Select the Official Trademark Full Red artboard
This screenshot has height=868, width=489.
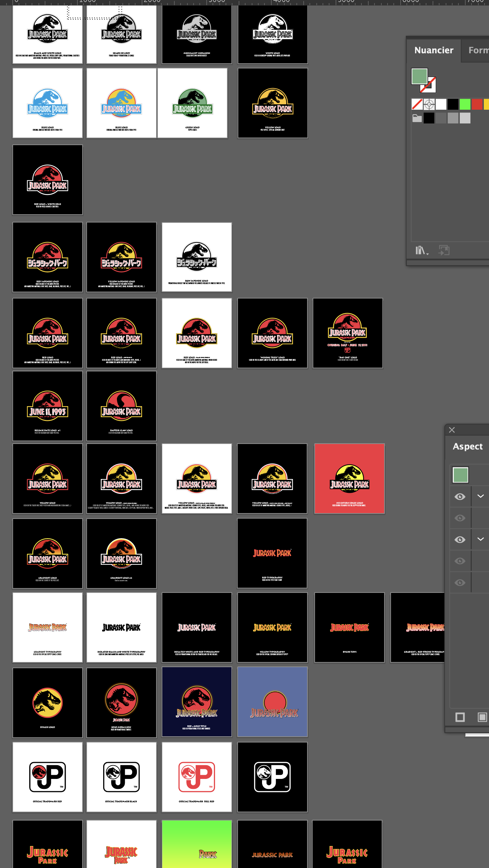tap(197, 777)
